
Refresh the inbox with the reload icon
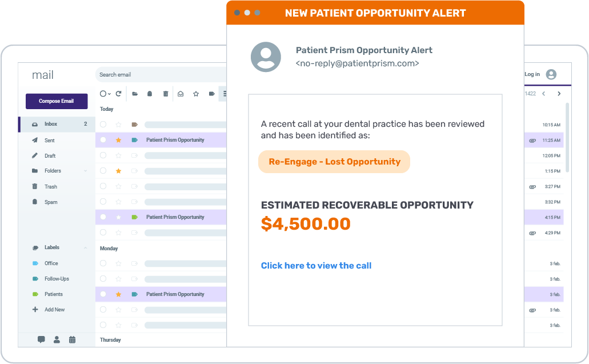(x=118, y=93)
